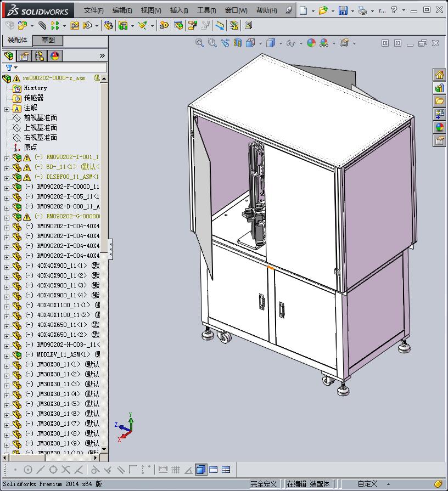Click the Previous View icon
The height and width of the screenshot is (491, 448).
(x=225, y=43)
